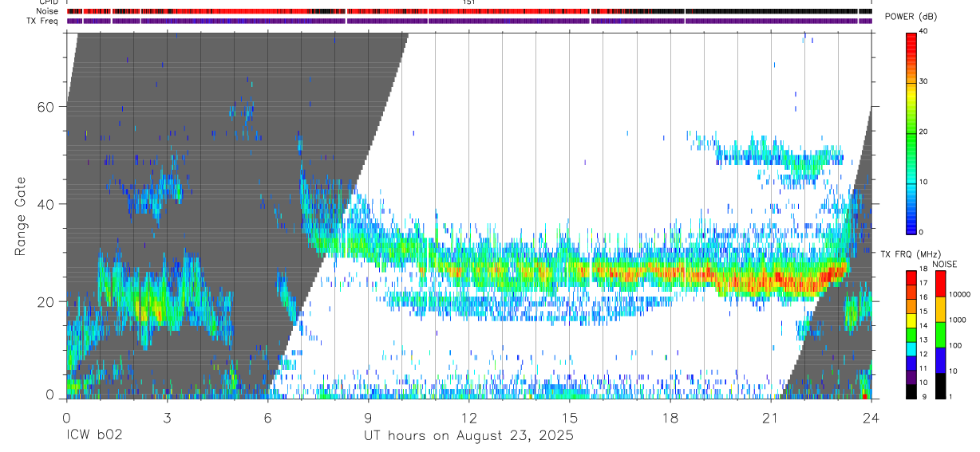Click the Range Gate axis label
This screenshot has width=980, height=452.
point(20,215)
